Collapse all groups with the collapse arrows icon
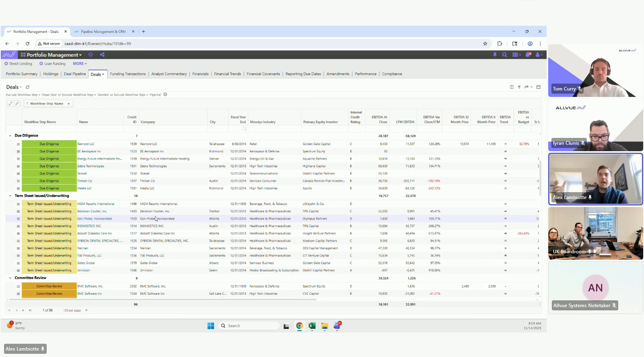The height and width of the screenshot is (357, 644). pyautogui.click(x=17, y=103)
